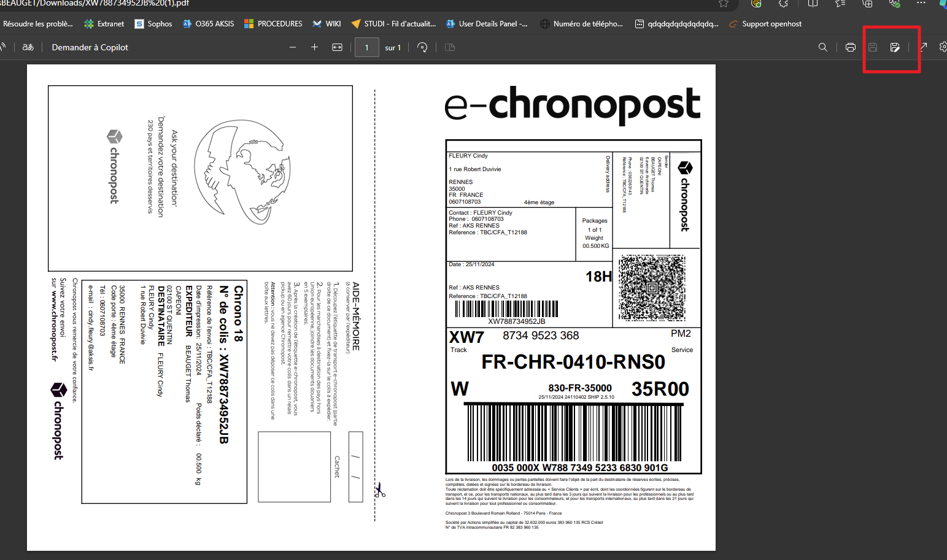Print the PDF document

tap(851, 47)
